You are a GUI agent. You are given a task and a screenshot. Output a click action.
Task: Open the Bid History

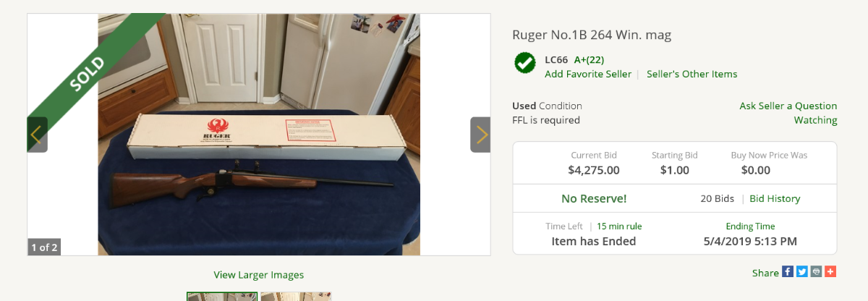coord(775,198)
